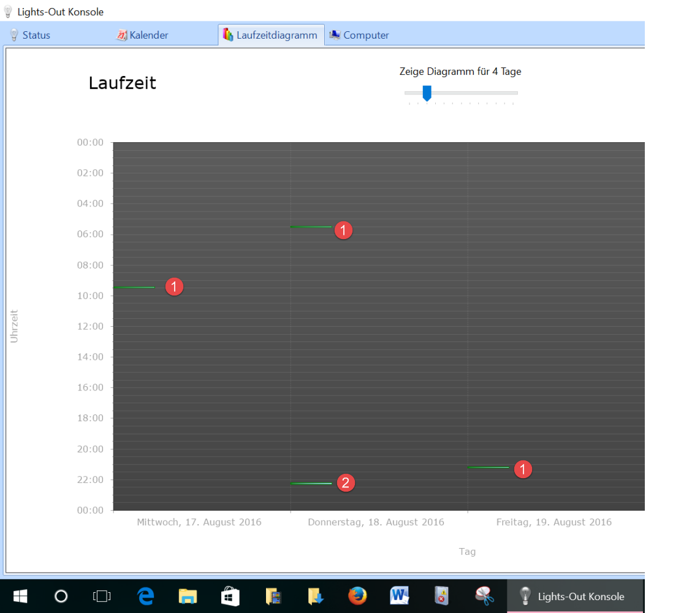
Task: Open the Computer tab
Action: click(359, 35)
